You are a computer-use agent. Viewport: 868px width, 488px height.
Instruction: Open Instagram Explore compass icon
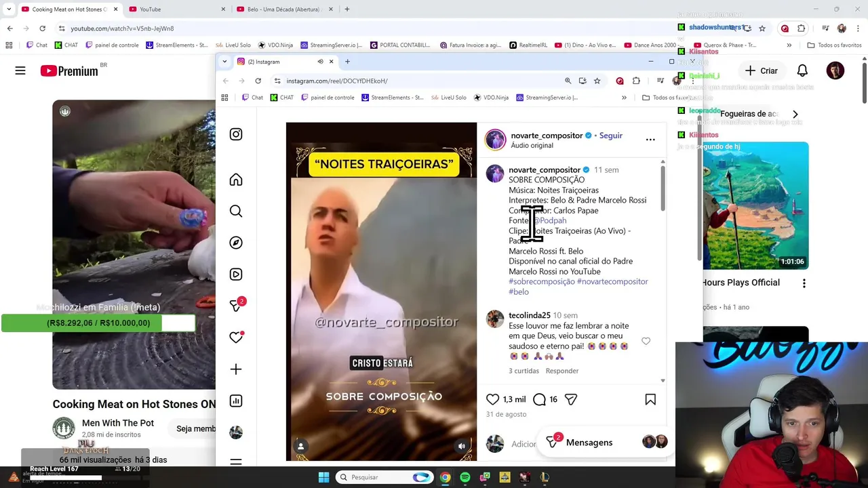tap(236, 243)
